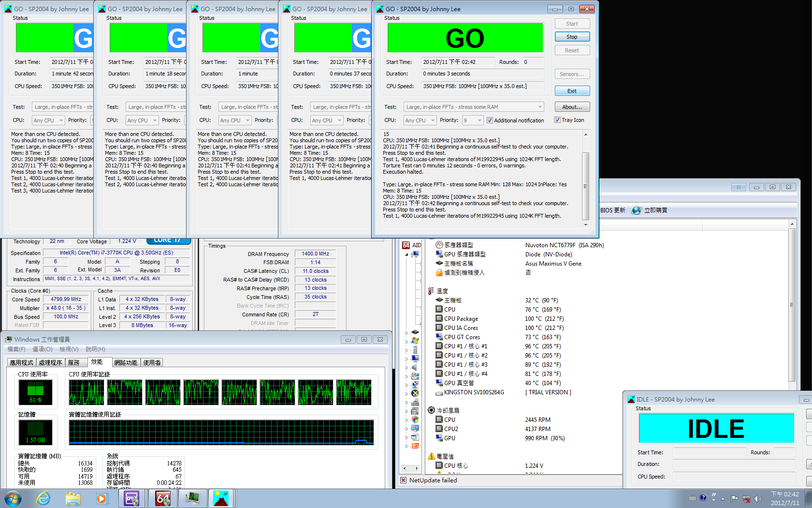Viewport: 812px width, 508px height.
Task: Click the BIOS 更新 toolbar item
Action: 612,210
